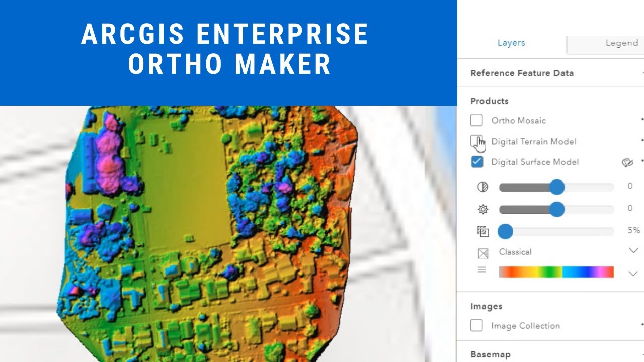Screen dimensions: 644x362
Task: Uncheck the Digital Surface Model layer
Action: [476, 162]
